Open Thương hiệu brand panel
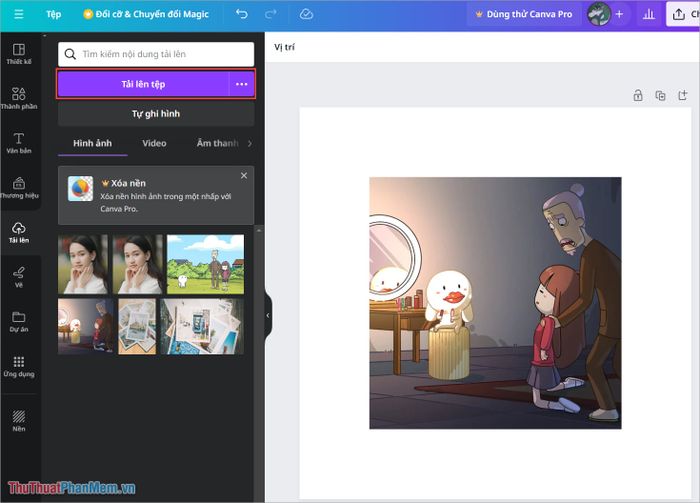Screen dimensions: 700x503 tap(19, 187)
